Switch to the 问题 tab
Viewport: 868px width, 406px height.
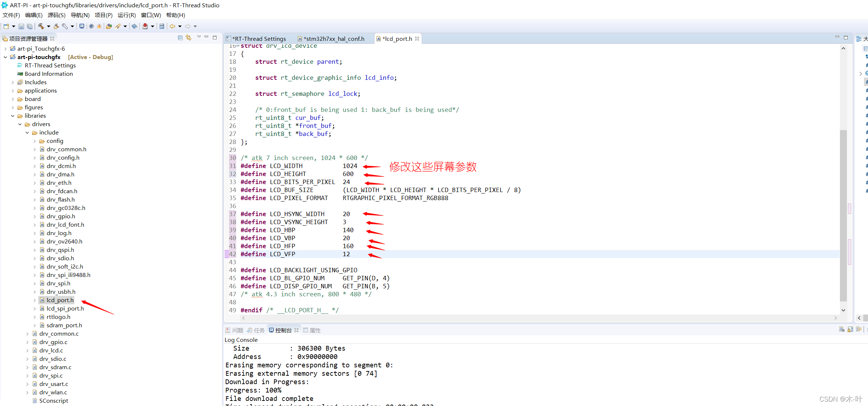tap(234, 331)
